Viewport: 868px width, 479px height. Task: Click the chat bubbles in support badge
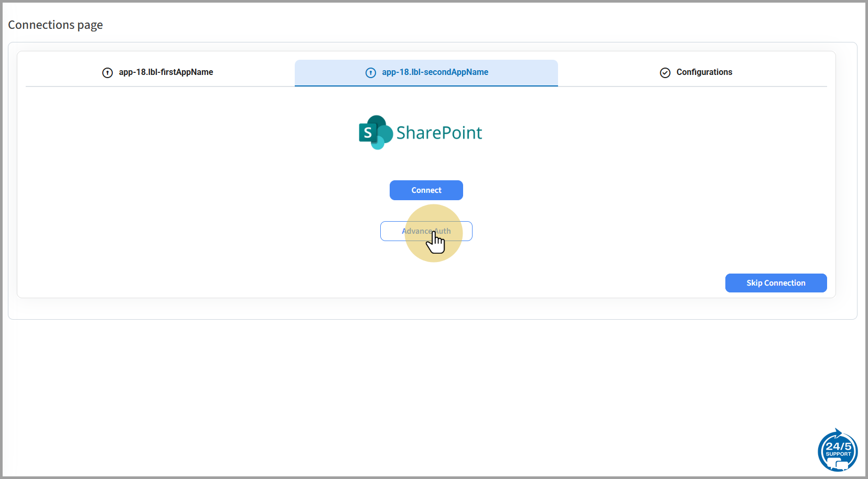(x=838, y=464)
